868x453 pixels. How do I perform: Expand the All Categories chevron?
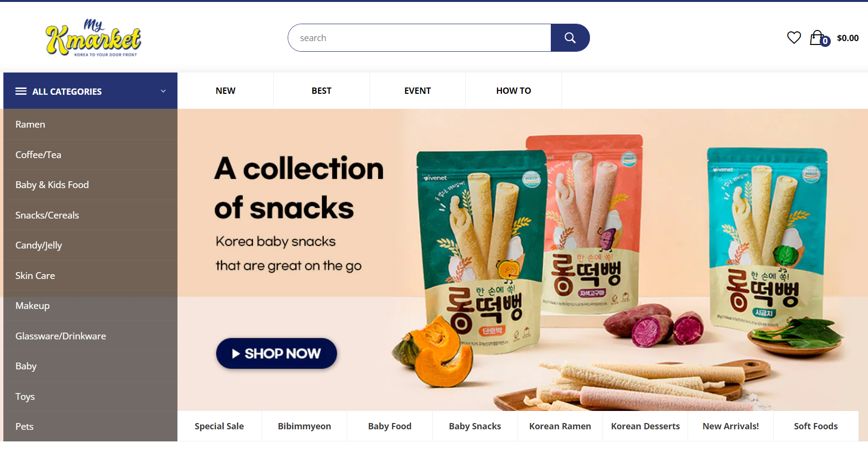pos(163,91)
